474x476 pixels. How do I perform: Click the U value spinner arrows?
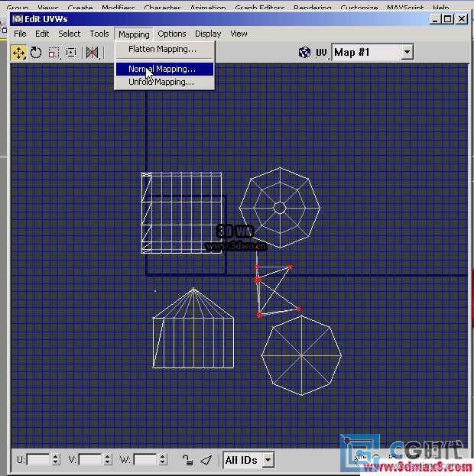(x=56, y=460)
